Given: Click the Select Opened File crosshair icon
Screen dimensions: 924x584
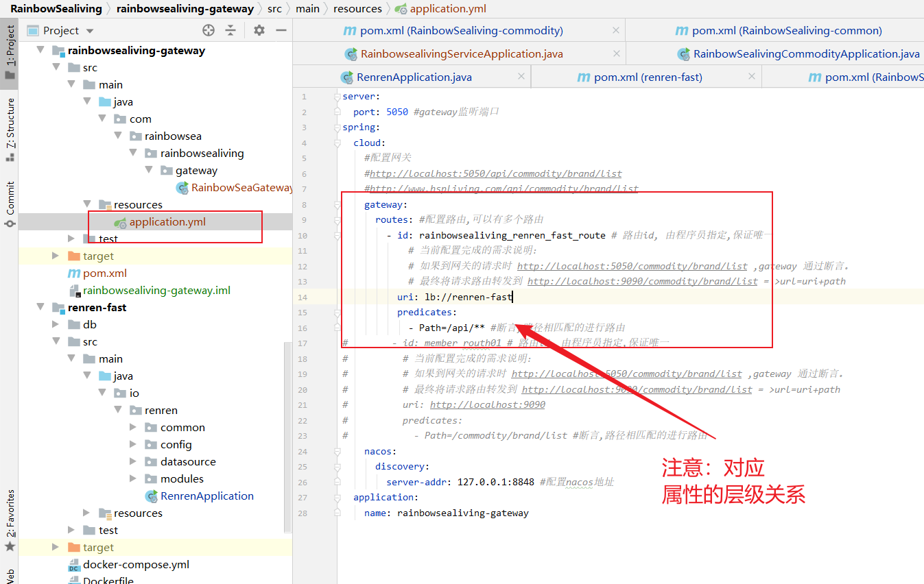Looking at the screenshot, I should point(207,30).
